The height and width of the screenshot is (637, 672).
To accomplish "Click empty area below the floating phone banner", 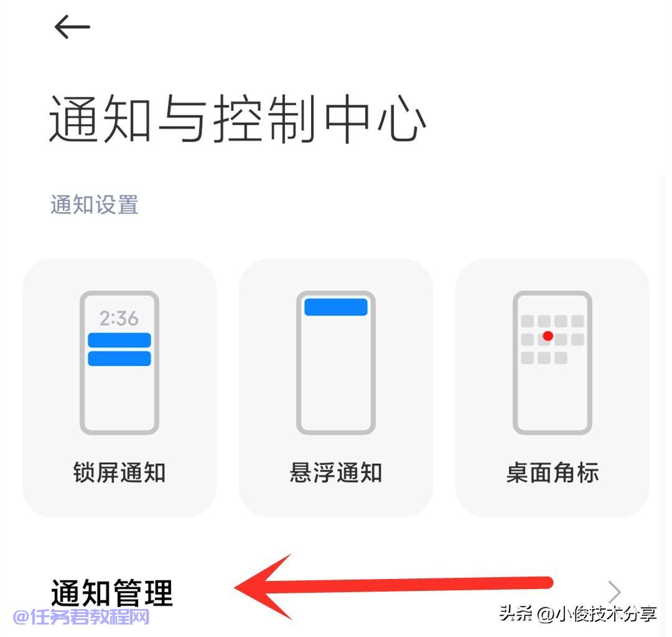I will coord(336,373).
